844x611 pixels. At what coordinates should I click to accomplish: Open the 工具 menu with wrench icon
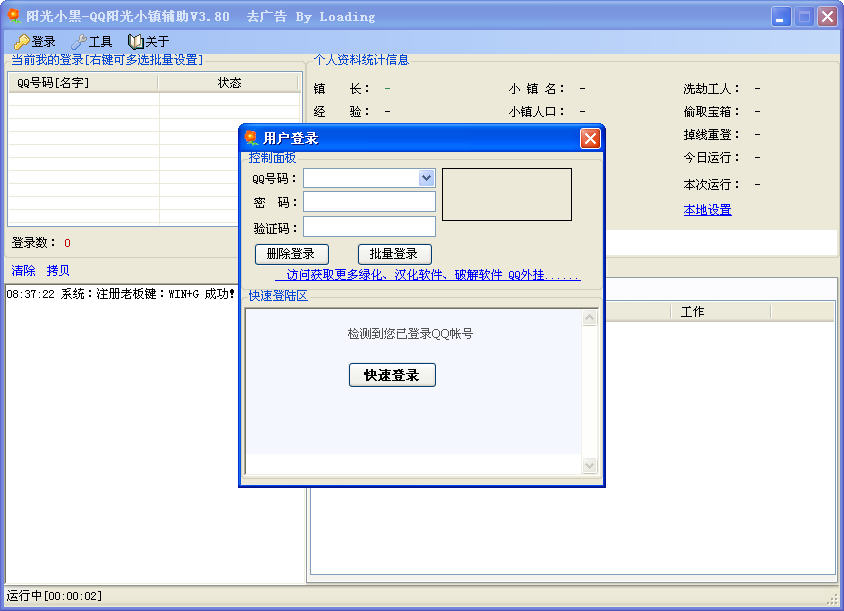click(92, 41)
